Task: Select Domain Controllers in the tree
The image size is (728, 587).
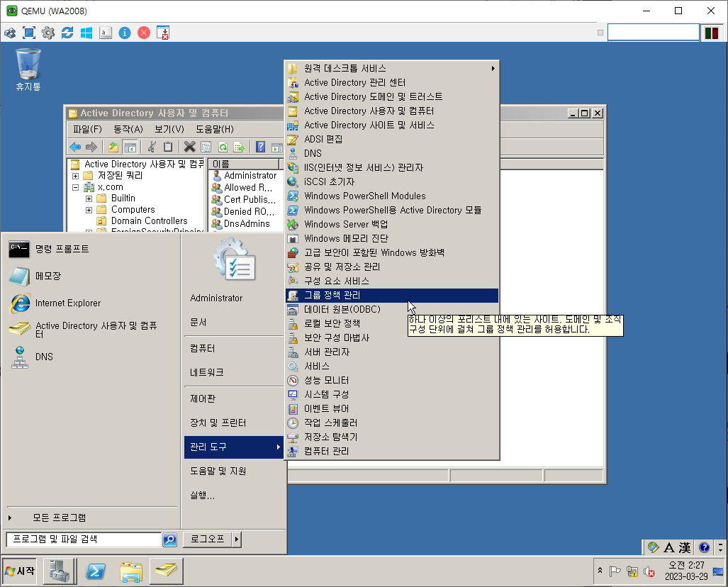Action: (149, 221)
